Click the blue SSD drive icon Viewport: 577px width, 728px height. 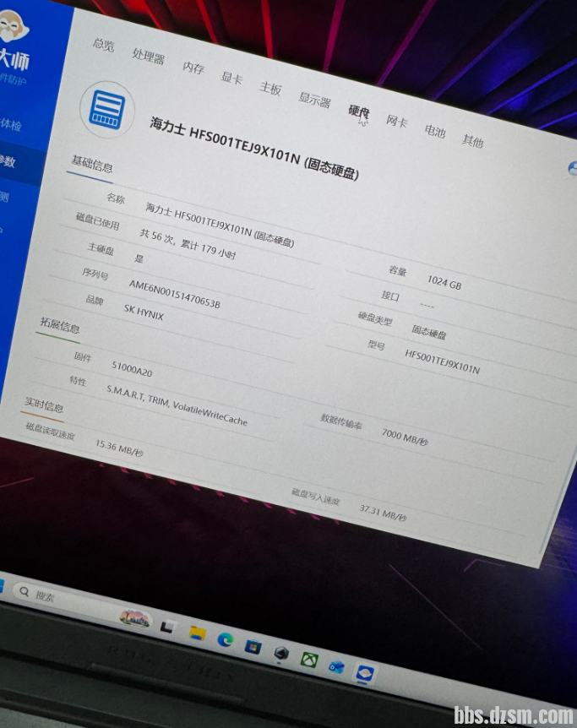(x=107, y=110)
